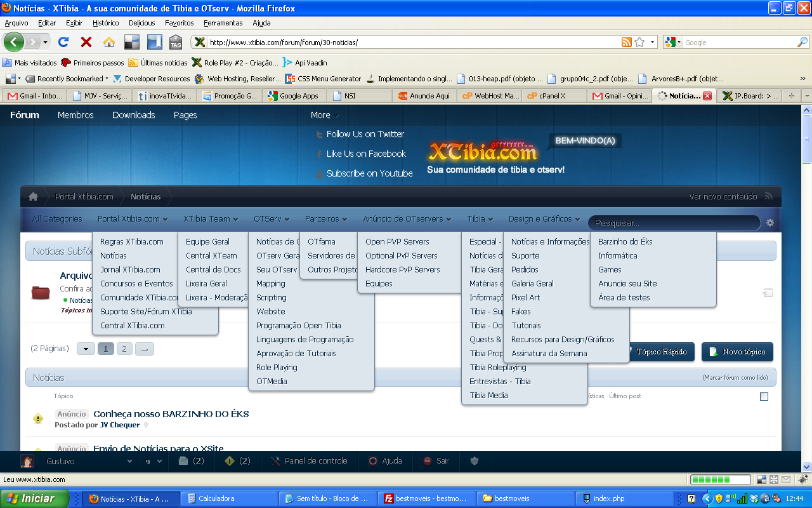This screenshot has height=508, width=812.
Task: Click Ver novo conteúdo link
Action: click(x=723, y=196)
